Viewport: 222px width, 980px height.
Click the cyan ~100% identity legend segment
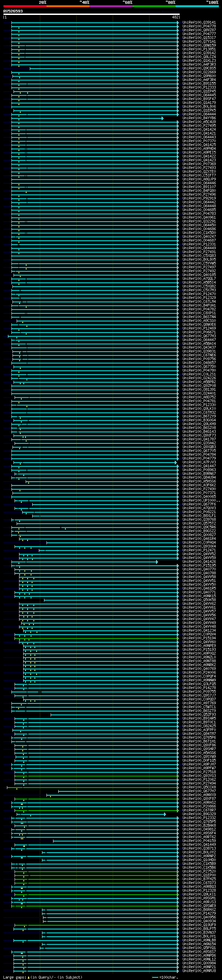tap(197, 6)
